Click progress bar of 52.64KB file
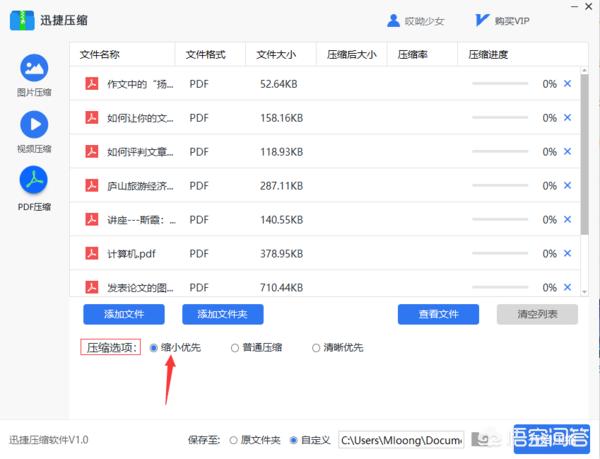This screenshot has width=600, height=459. (x=500, y=83)
